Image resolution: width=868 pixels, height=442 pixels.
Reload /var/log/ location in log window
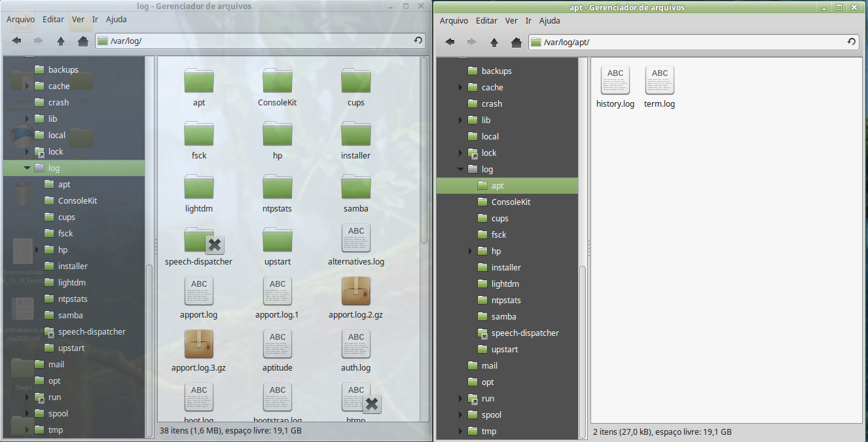tap(418, 41)
